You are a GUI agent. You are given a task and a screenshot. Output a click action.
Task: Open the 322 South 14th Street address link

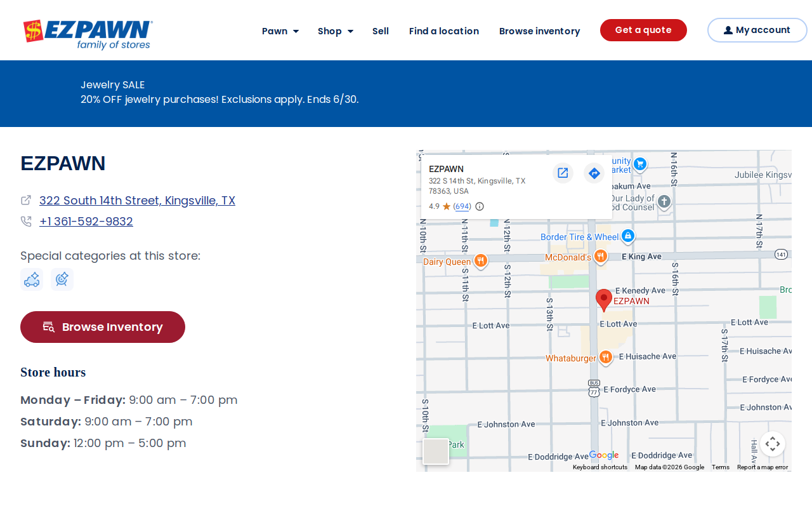pos(137,201)
